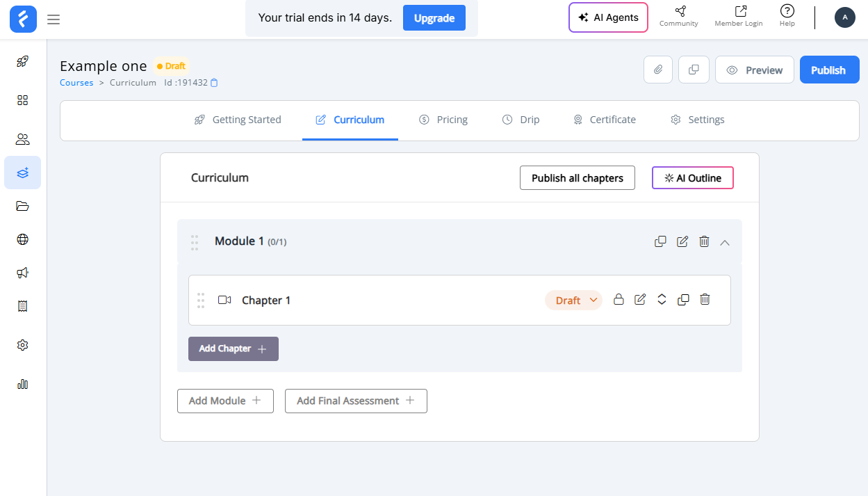Open the megaphone marketing icon in sidebar
This screenshot has width=868, height=496.
(22, 273)
